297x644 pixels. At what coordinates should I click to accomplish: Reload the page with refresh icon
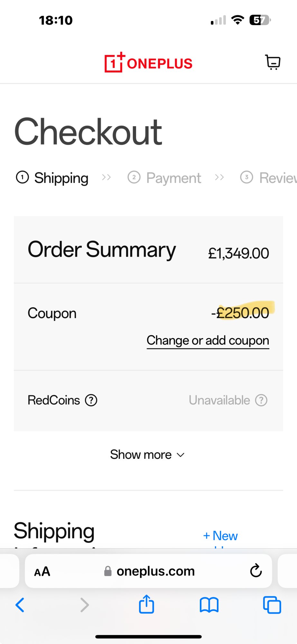coord(256,571)
